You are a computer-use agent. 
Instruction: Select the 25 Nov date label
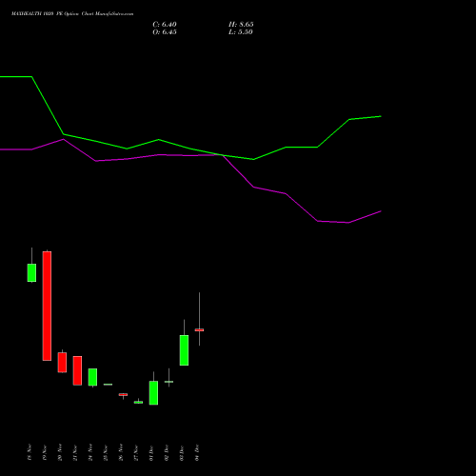pyautogui.click(x=106, y=452)
